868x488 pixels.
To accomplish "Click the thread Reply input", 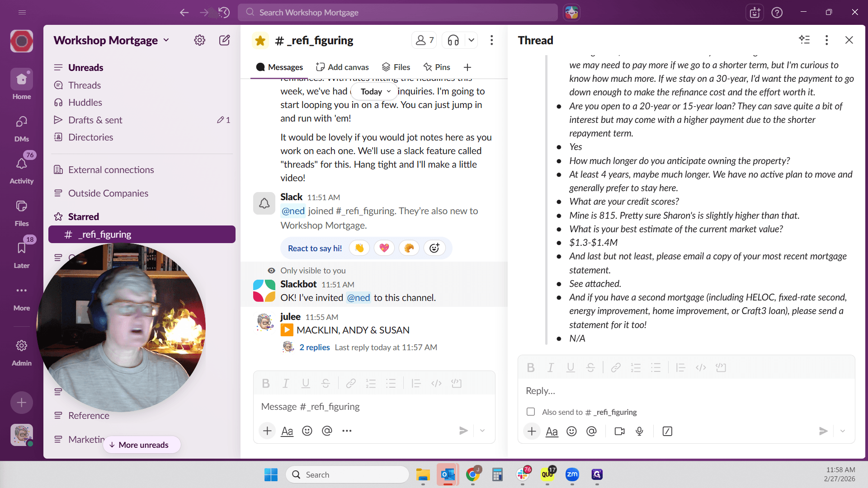I will coord(686,390).
